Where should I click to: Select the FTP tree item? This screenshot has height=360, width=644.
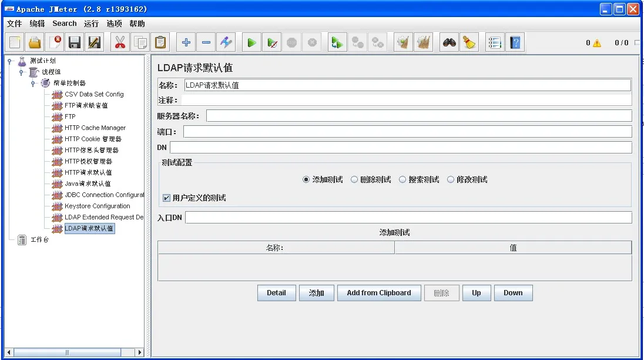coord(71,116)
